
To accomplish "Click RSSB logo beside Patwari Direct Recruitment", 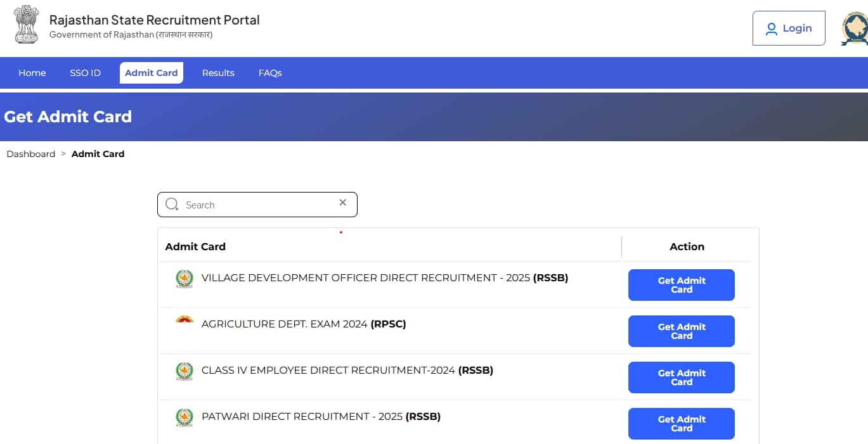I will point(185,417).
